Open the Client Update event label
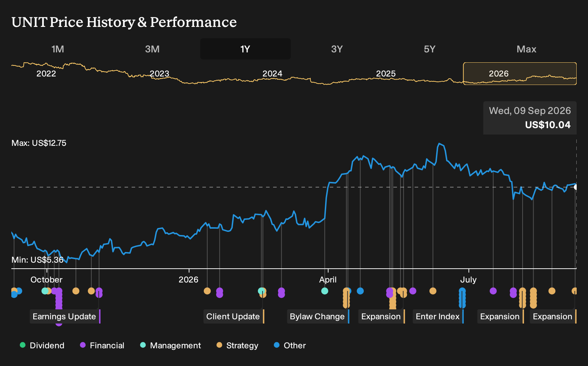The height and width of the screenshot is (366, 588). pyautogui.click(x=234, y=316)
